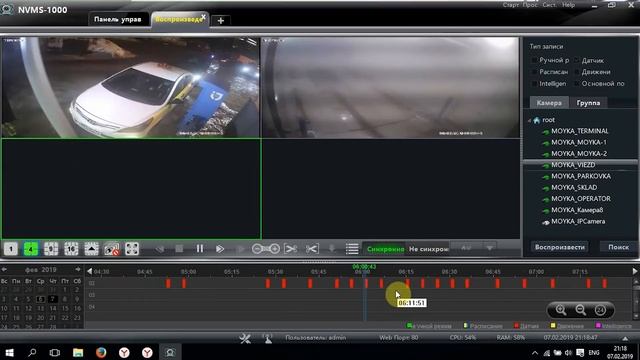The width and height of the screenshot is (640, 360).
Task: Select camera MOYKA_MOYKA-2
Action: [x=579, y=153]
